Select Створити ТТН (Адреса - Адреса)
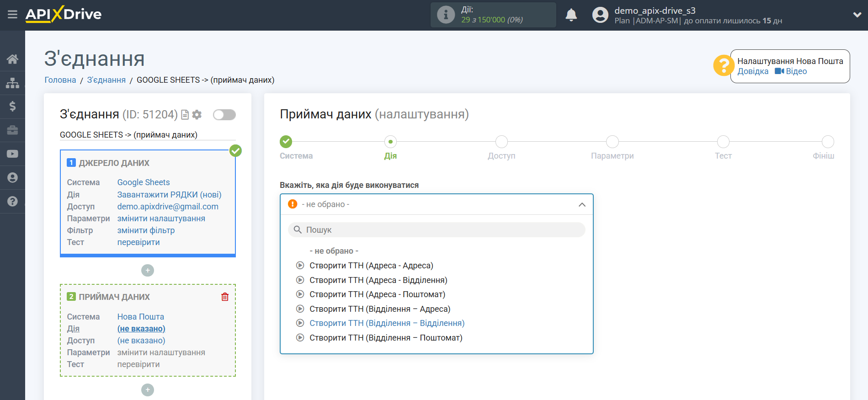Image resolution: width=868 pixels, height=400 pixels. tap(371, 266)
